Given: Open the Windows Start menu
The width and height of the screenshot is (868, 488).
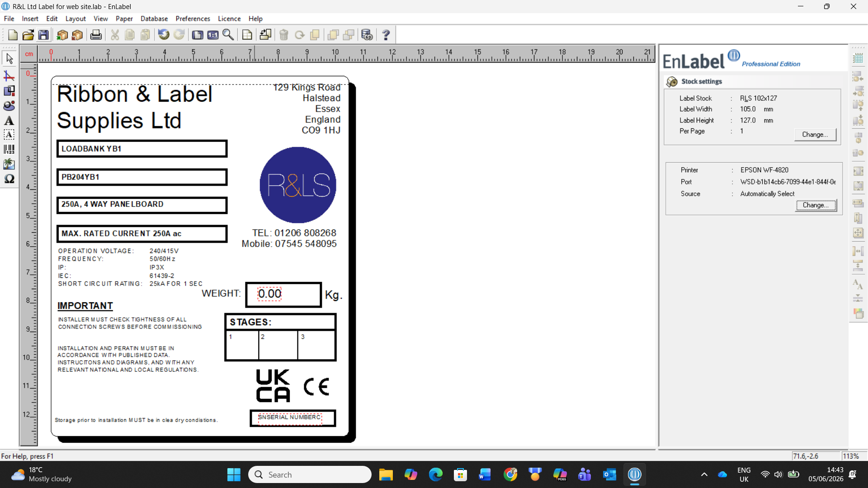Looking at the screenshot, I should pyautogui.click(x=234, y=475).
